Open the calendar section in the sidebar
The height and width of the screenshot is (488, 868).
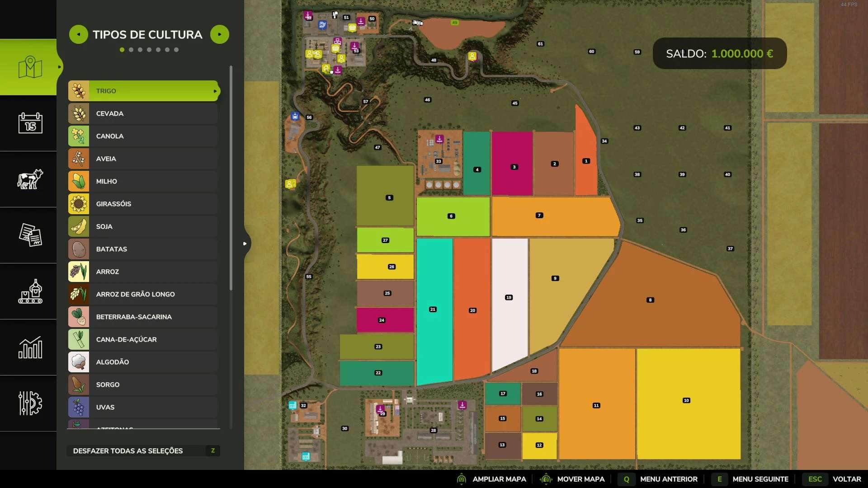30,123
